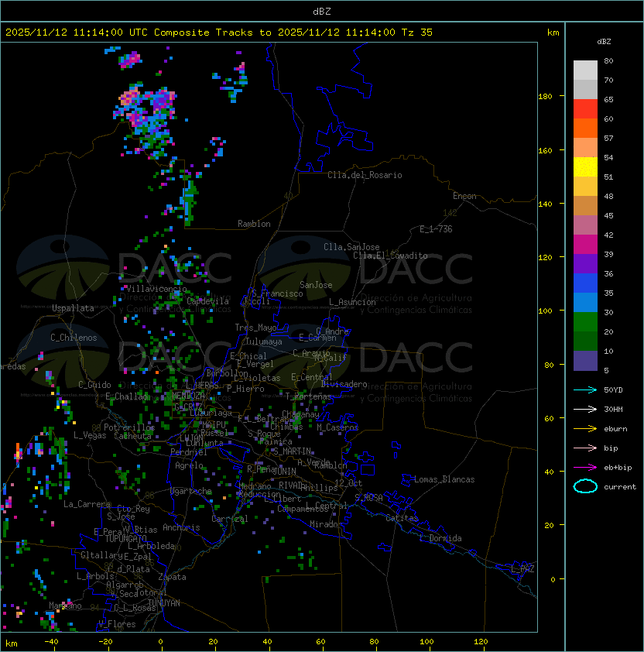Click the 'Uspallata' place label
Viewport: 644px width, 652px height.
(73, 308)
